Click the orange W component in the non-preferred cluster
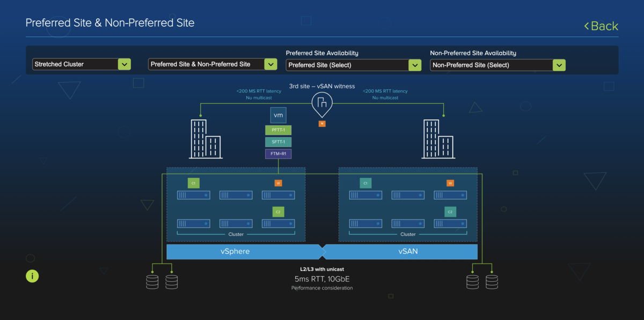This screenshot has width=644, height=320. point(450,183)
